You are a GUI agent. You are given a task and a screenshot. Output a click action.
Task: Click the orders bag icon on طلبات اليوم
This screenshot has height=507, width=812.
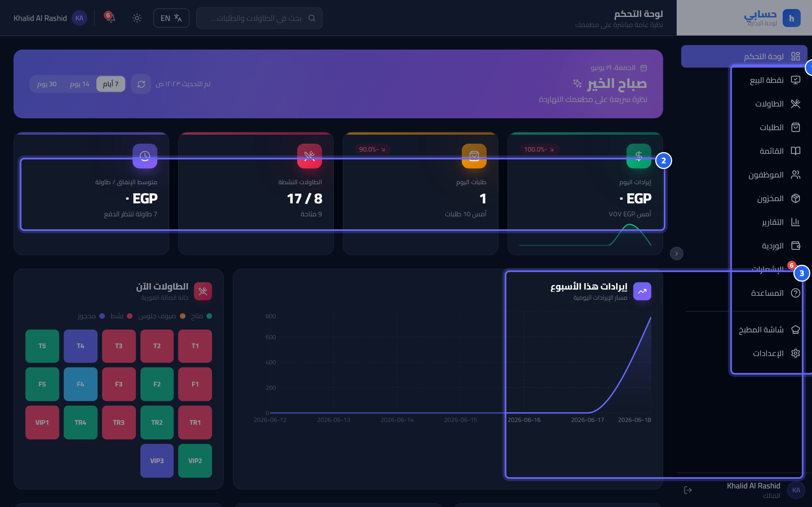click(x=474, y=156)
